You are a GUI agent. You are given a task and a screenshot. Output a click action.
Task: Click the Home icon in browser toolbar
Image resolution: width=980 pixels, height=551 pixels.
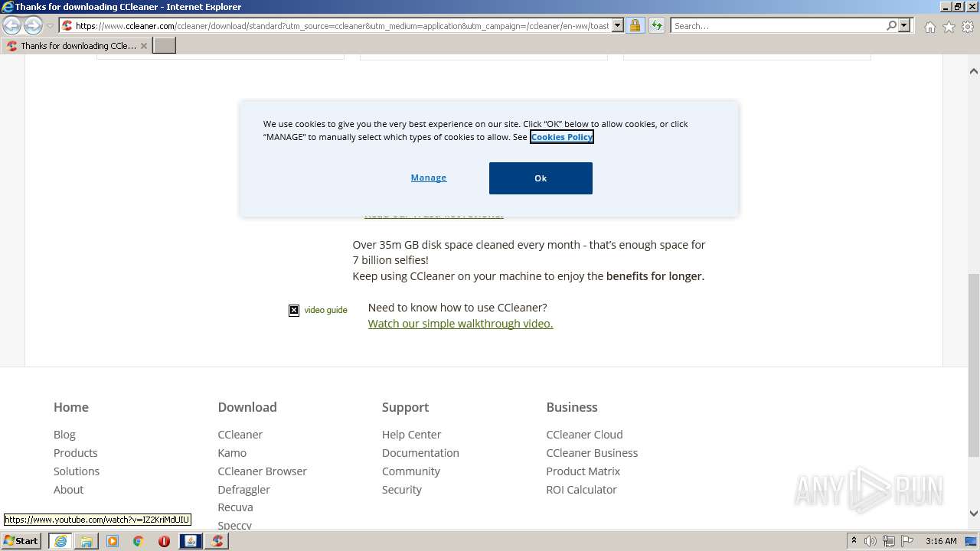[929, 27]
